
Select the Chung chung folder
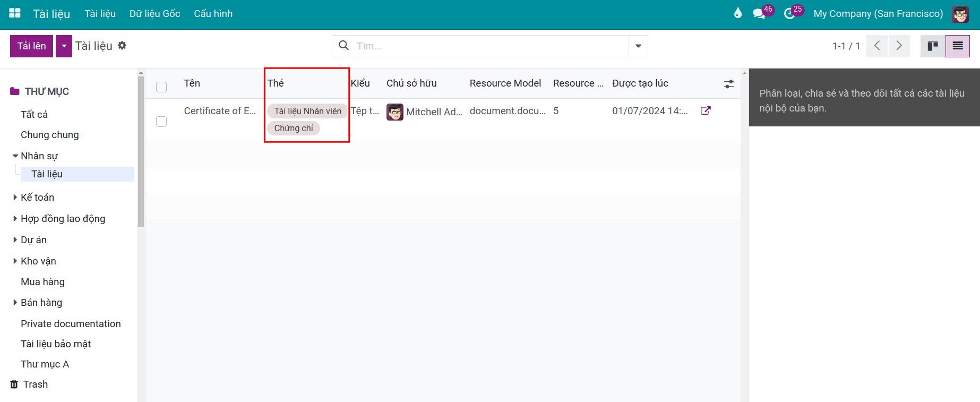click(50, 135)
